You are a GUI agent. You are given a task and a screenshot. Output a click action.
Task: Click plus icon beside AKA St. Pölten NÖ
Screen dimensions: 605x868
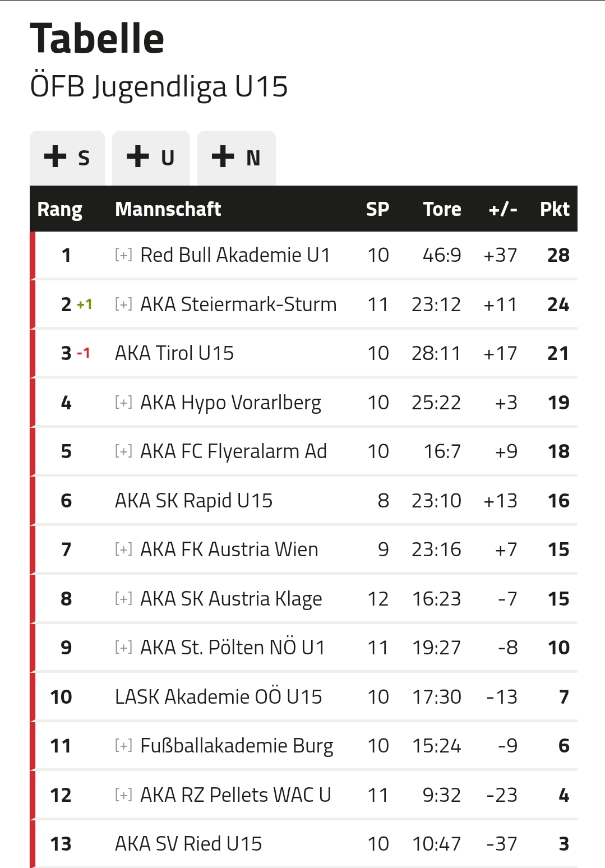pyautogui.click(x=123, y=647)
